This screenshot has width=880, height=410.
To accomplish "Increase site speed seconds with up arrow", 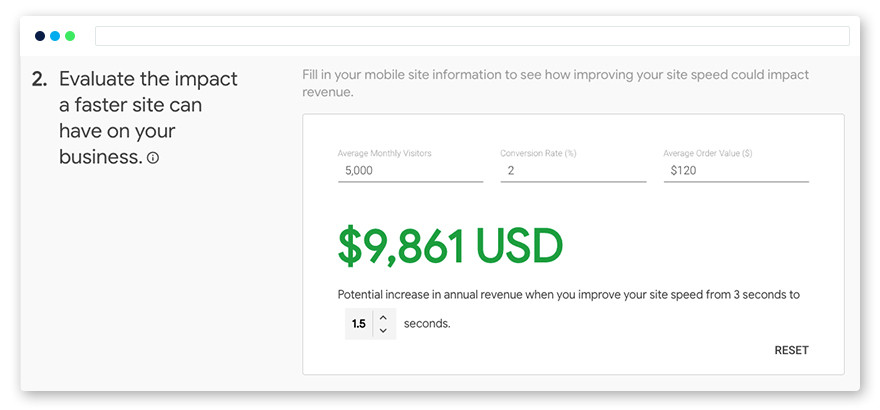I will point(383,317).
